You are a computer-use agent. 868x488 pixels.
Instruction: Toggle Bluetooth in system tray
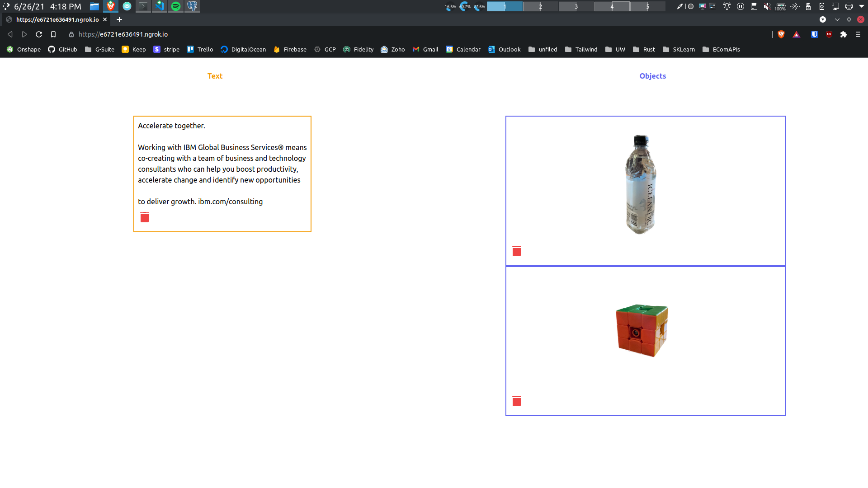795,6
